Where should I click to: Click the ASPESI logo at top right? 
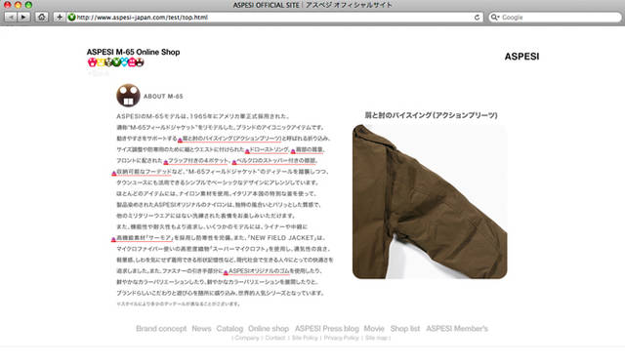pos(521,57)
